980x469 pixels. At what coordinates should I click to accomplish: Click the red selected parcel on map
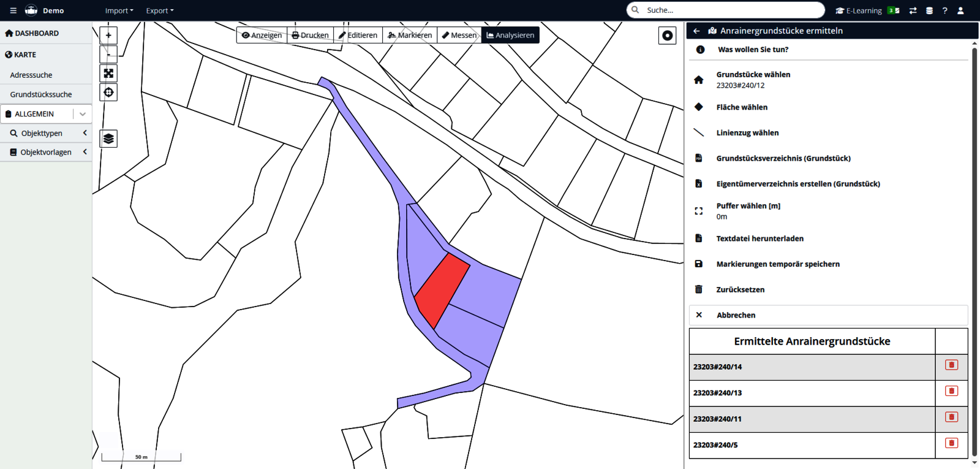tap(442, 289)
